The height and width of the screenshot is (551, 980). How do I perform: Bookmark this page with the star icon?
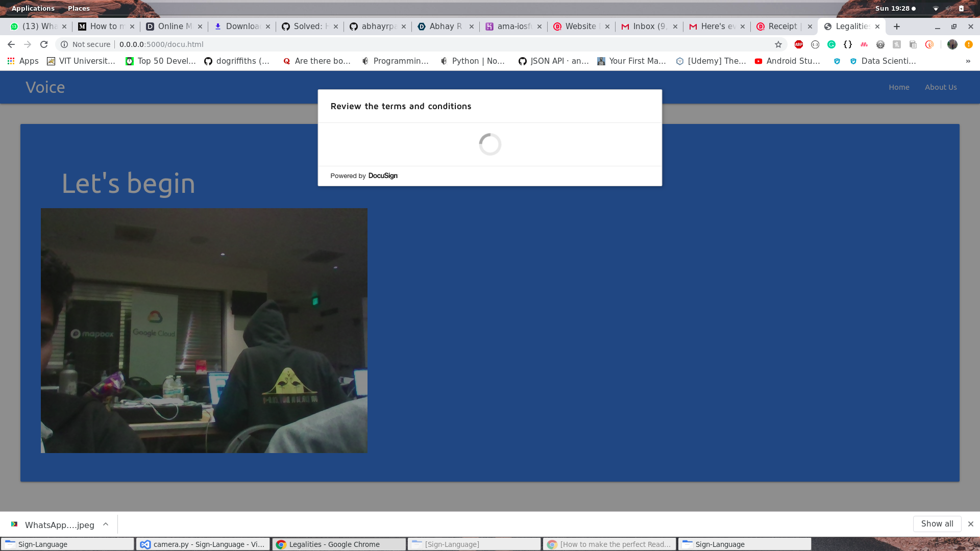click(778, 44)
